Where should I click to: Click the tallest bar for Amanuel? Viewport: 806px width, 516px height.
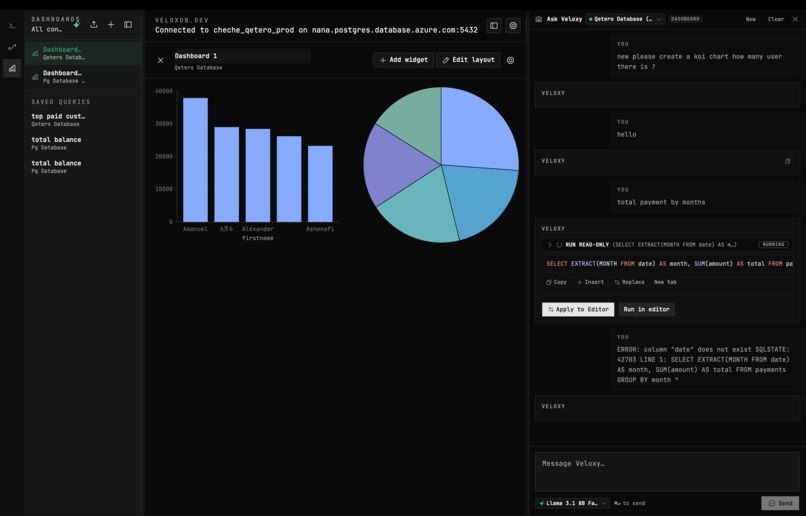pos(195,160)
